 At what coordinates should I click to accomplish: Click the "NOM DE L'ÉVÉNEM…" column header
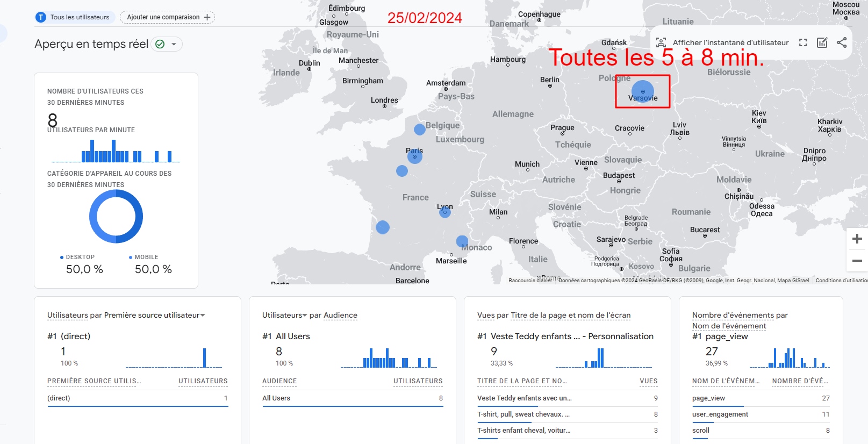tap(726, 381)
